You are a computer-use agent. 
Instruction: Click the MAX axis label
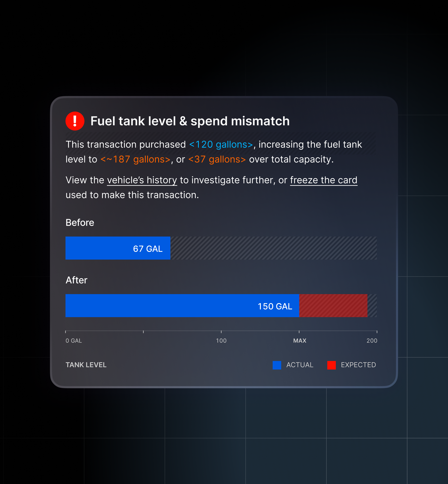coord(300,341)
